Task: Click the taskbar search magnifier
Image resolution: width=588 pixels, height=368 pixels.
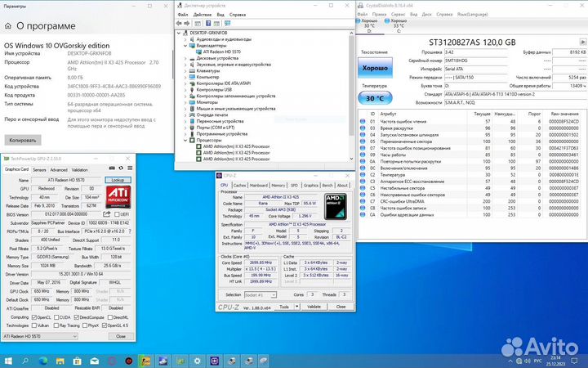Action: [25, 361]
